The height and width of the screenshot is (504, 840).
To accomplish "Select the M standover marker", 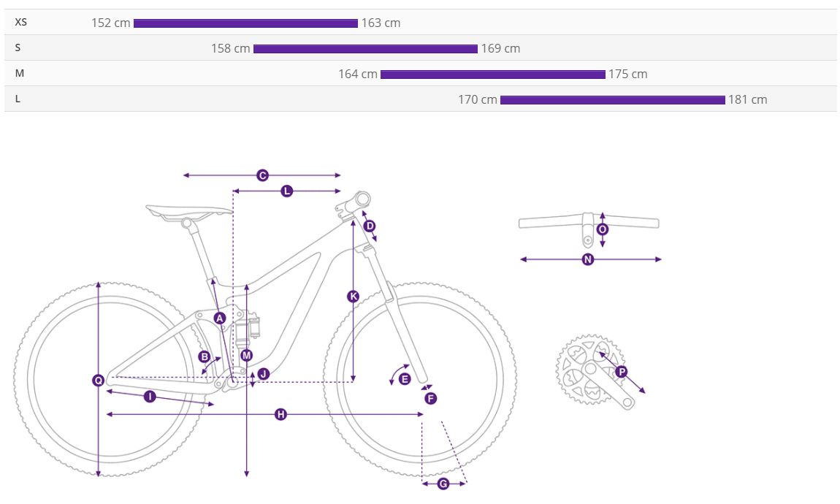I will point(246,355).
